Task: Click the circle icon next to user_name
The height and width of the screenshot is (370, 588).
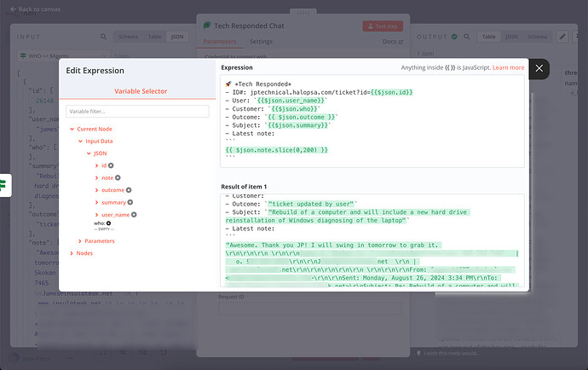Action: [x=134, y=215]
